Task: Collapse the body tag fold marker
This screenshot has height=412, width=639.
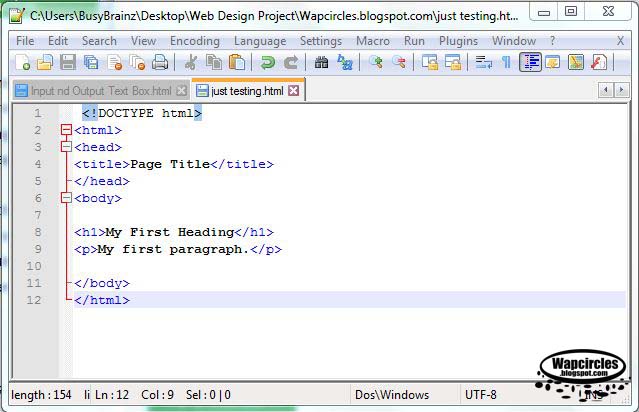Action: click(x=66, y=198)
